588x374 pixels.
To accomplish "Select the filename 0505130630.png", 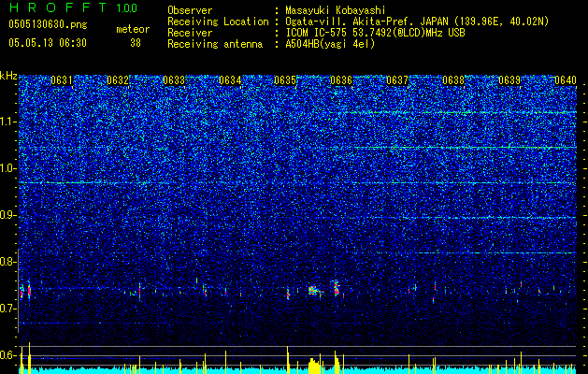I will pyautogui.click(x=48, y=24).
